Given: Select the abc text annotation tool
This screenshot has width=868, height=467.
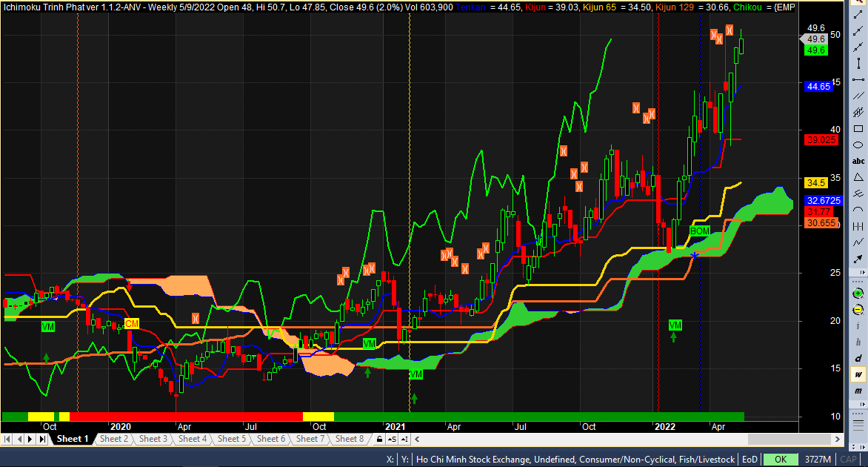Looking at the screenshot, I should pos(858,161).
